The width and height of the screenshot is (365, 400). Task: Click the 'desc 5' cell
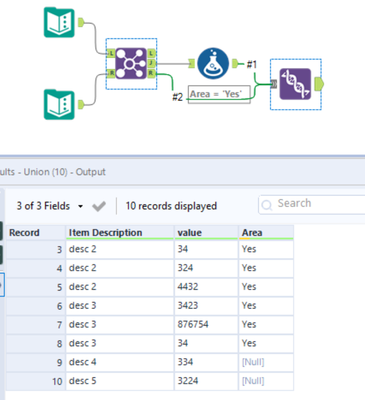[x=120, y=381]
